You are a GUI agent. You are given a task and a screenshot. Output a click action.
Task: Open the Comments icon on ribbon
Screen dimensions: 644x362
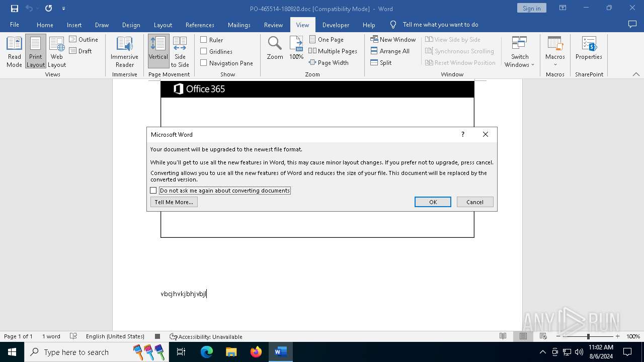[632, 24]
